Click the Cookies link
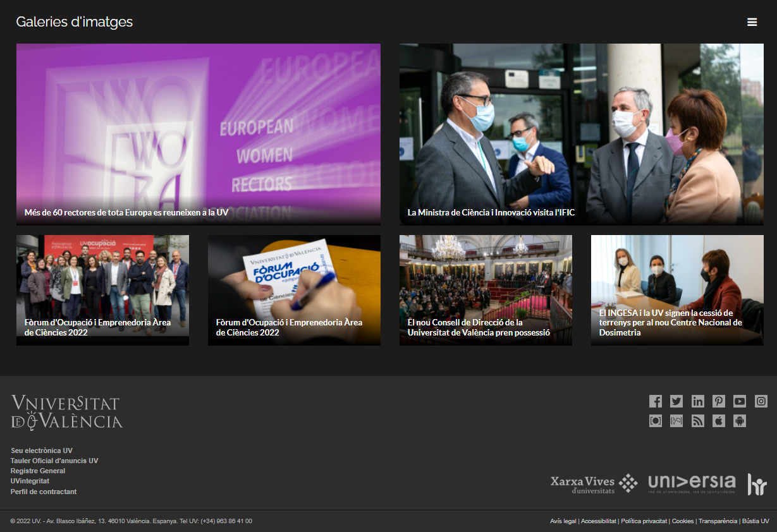Image resolution: width=777 pixels, height=532 pixels. click(683, 521)
